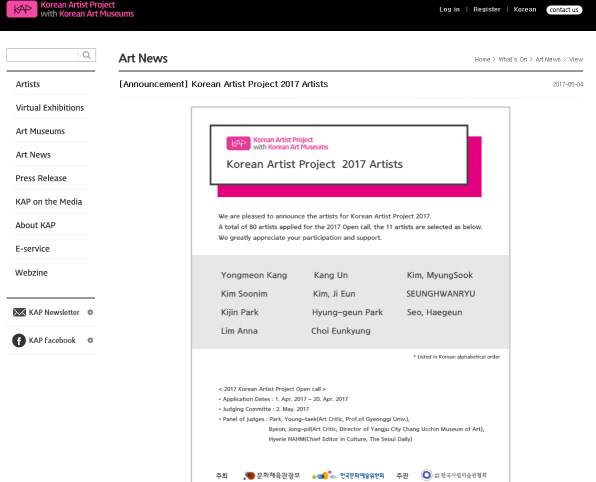Click the KAP Facebook round icon

(19, 340)
